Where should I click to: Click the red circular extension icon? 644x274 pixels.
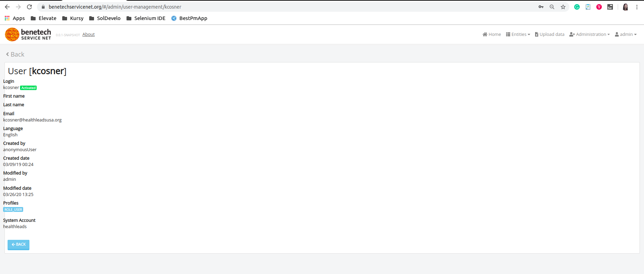(x=599, y=7)
